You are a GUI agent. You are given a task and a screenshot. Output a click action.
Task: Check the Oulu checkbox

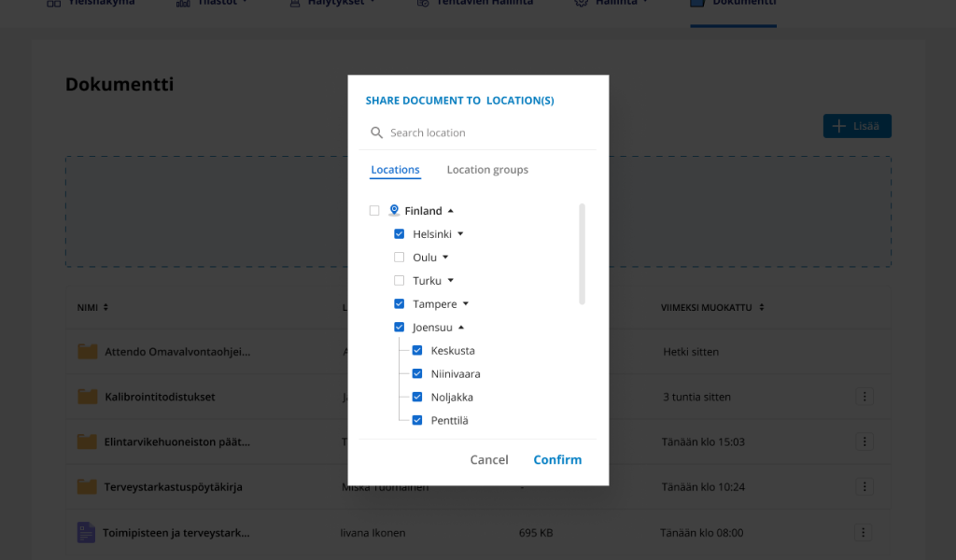(399, 258)
